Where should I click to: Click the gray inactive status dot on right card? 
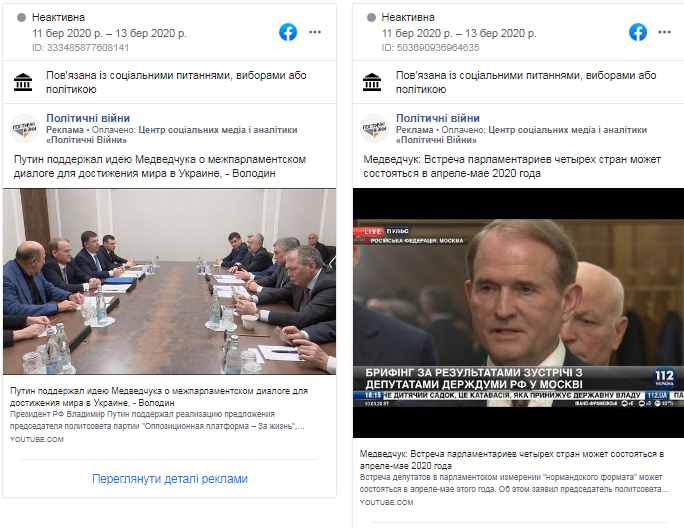coord(371,17)
